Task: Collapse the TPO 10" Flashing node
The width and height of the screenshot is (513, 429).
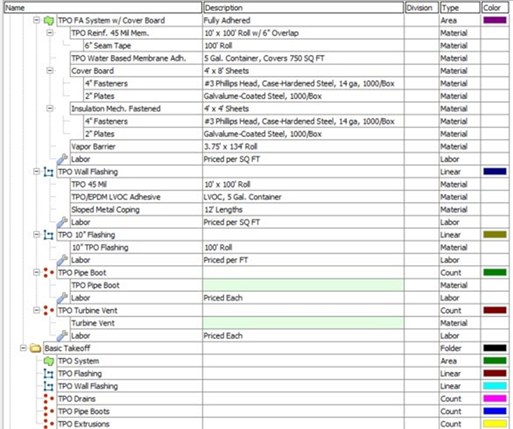Action: point(36,235)
